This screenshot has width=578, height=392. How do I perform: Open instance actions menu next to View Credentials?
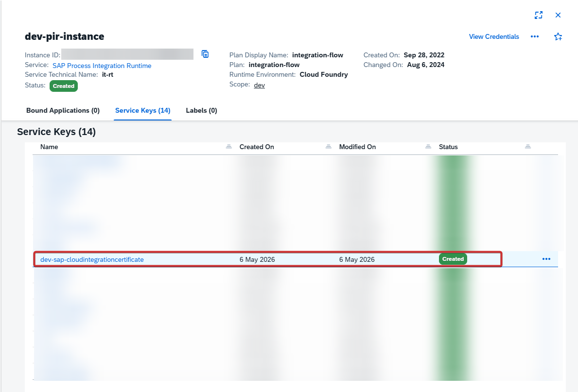[x=535, y=36]
